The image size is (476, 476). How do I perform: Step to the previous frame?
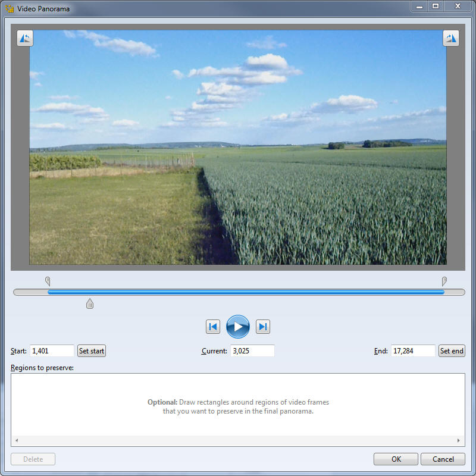(213, 327)
